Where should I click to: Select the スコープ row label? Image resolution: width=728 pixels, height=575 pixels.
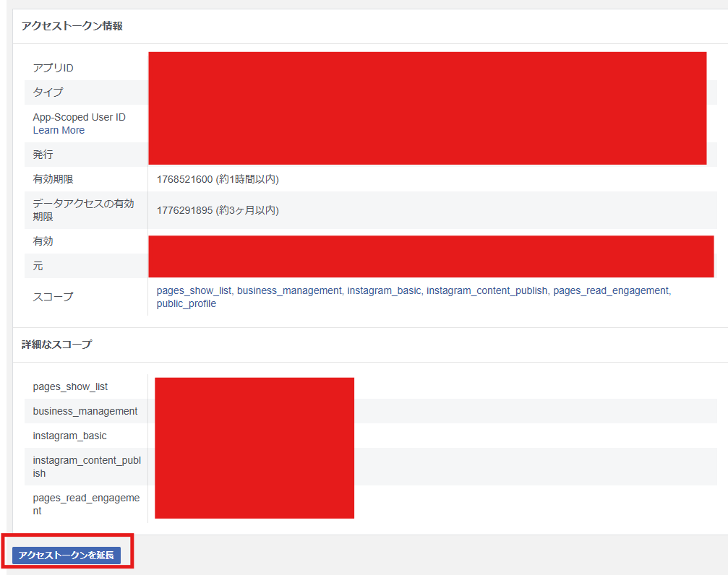pos(53,297)
